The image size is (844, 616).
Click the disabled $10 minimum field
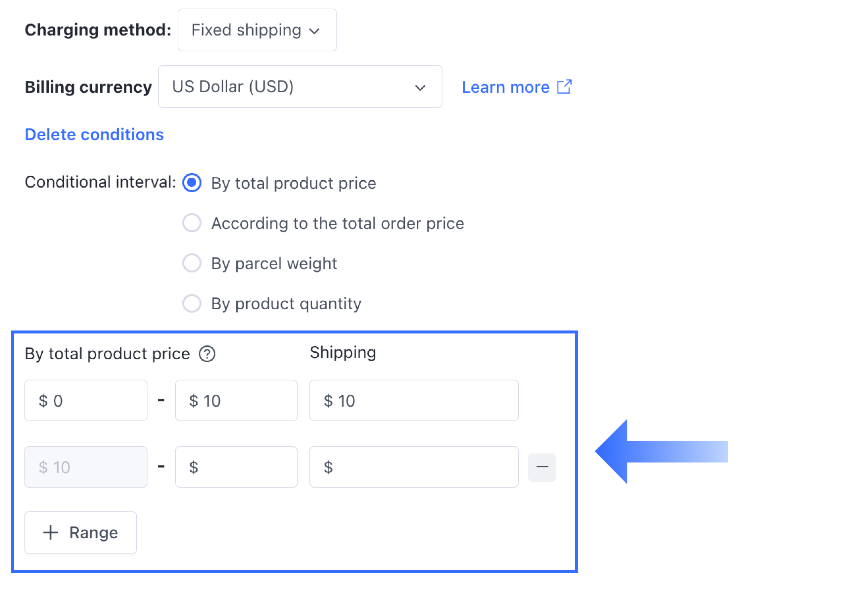pos(86,467)
